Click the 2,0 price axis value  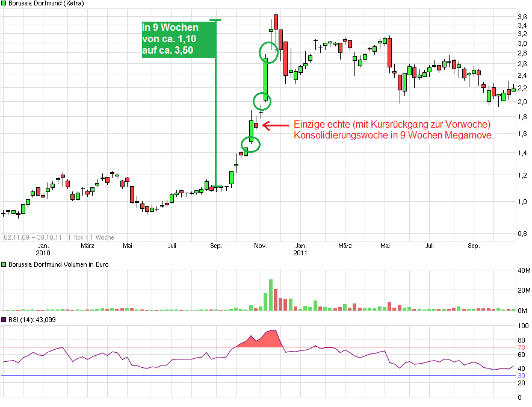(522, 102)
